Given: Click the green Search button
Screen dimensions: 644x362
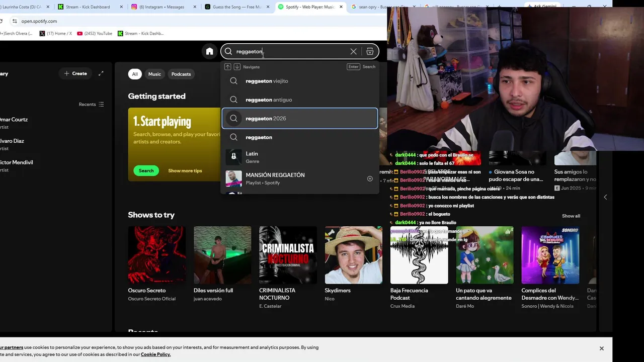Looking at the screenshot, I should [146, 170].
